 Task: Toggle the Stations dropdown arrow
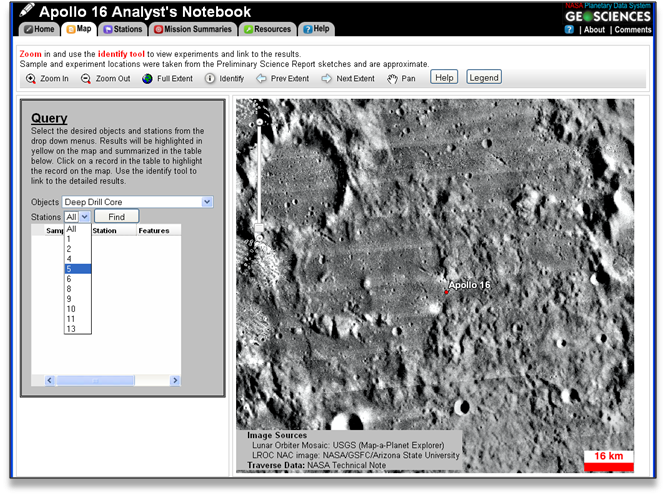[85, 217]
